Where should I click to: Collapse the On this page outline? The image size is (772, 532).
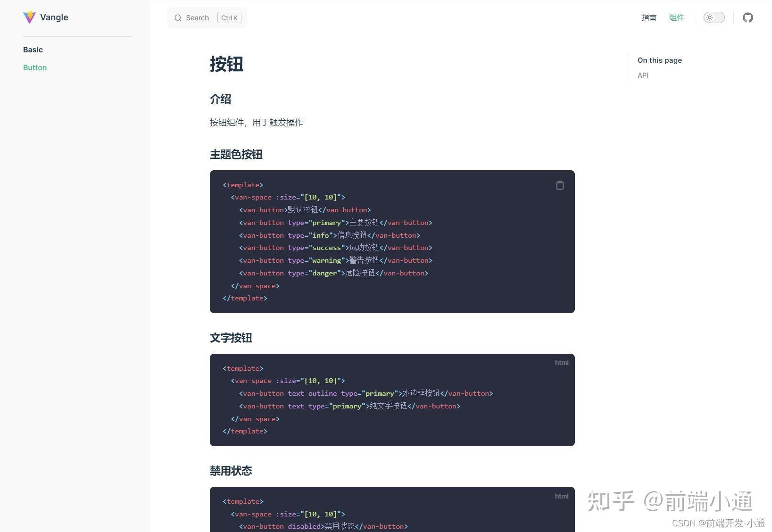pyautogui.click(x=659, y=60)
